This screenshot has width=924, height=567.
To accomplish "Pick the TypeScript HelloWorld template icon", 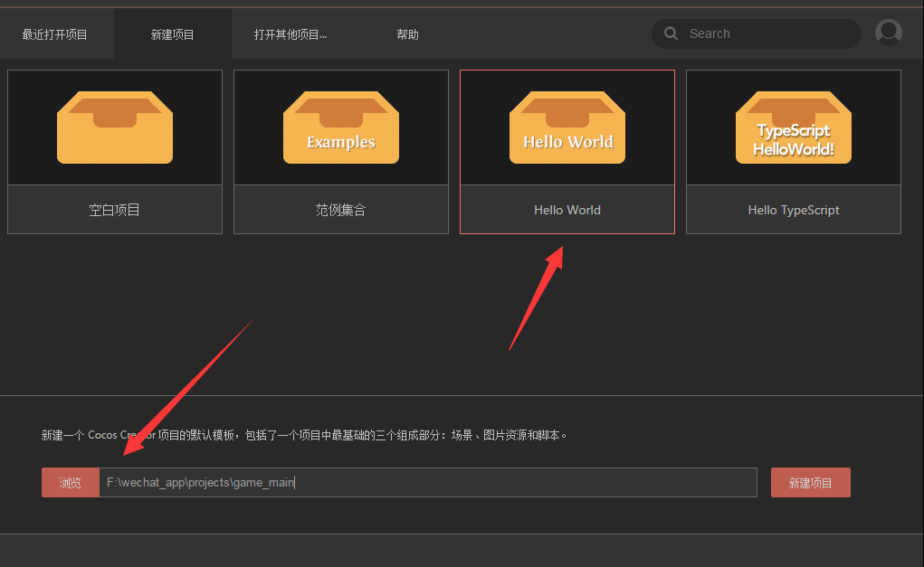I will point(794,127).
